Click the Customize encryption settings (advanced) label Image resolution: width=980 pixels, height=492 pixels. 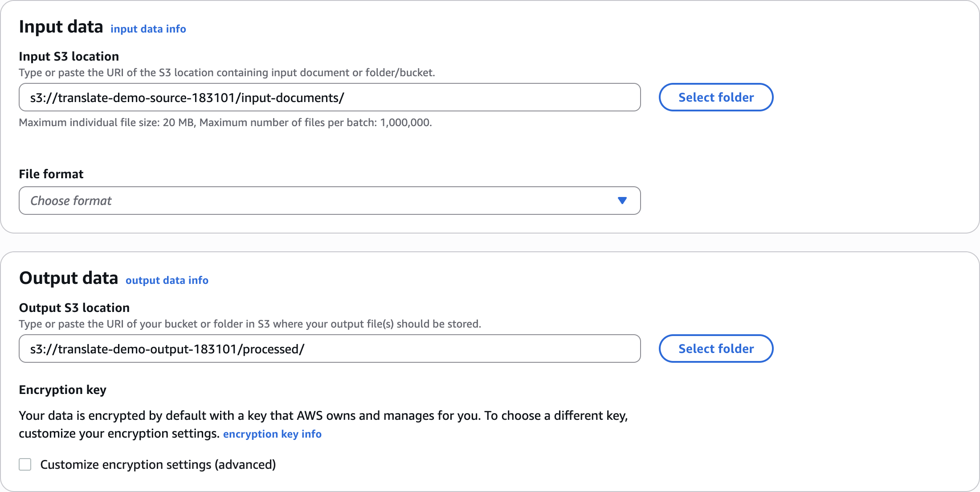coord(158,464)
